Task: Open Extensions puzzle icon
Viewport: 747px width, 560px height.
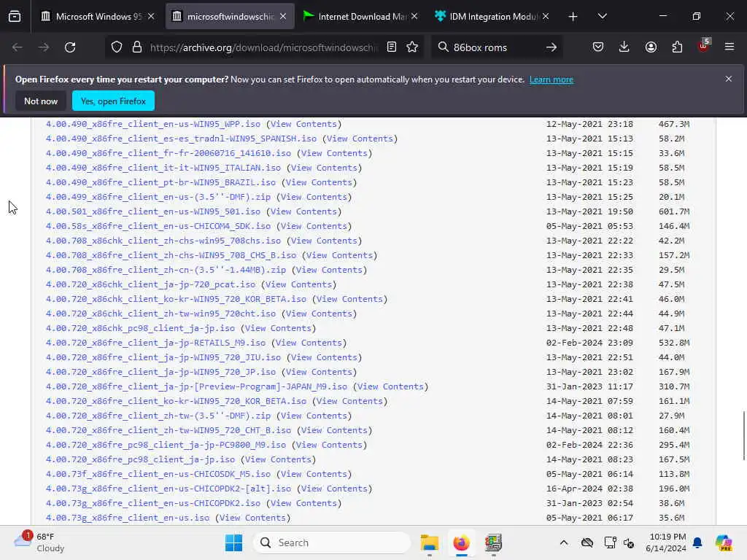Action: [x=677, y=47]
